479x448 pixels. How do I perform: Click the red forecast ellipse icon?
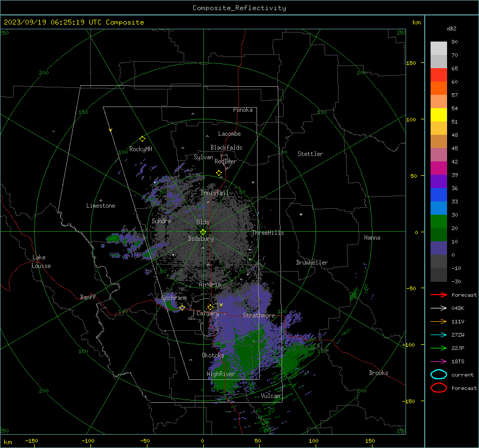pyautogui.click(x=439, y=388)
